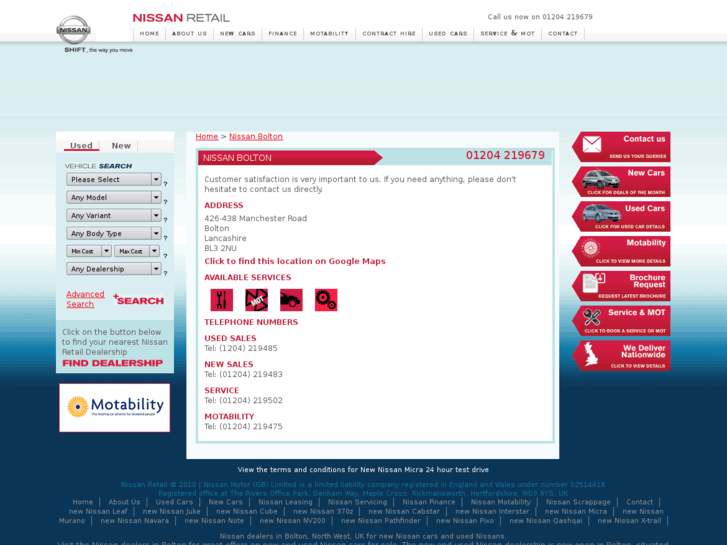Click footer link Nissan Leasing
The height and width of the screenshot is (545, 727).
285,502
